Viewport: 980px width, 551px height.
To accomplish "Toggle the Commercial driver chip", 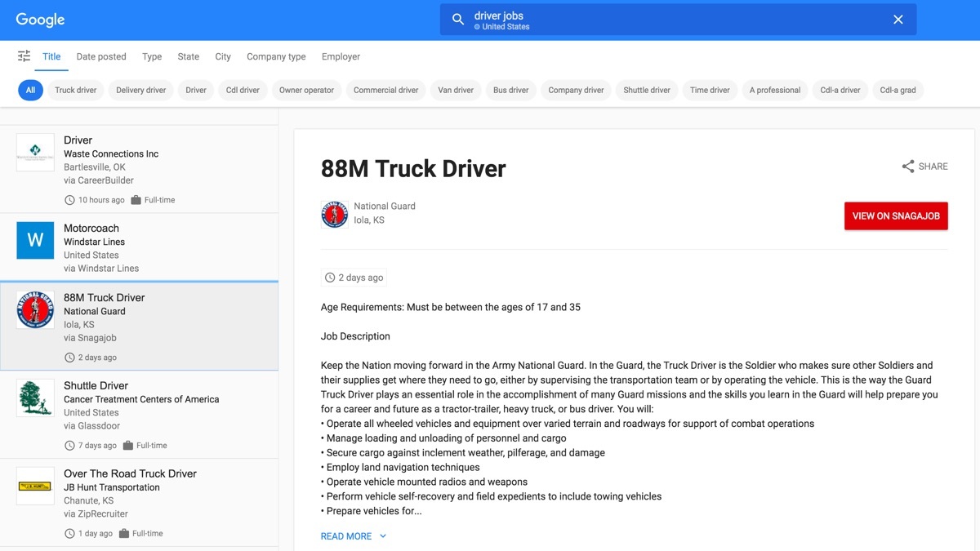I will [385, 90].
